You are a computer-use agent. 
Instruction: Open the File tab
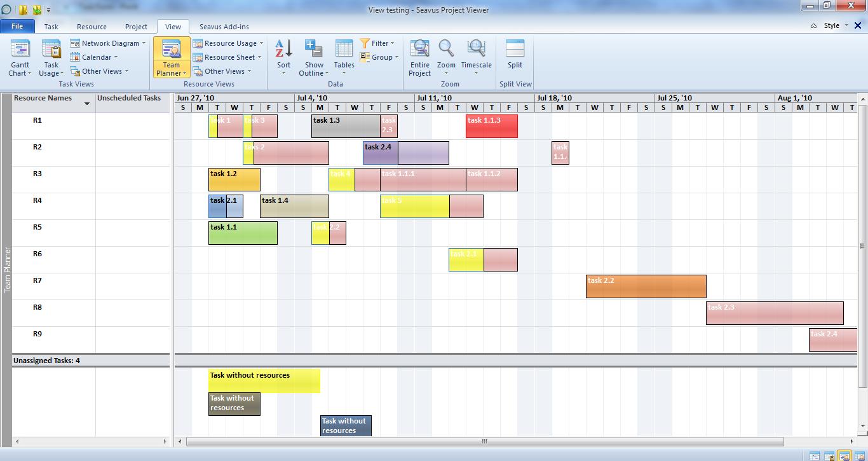[17, 26]
